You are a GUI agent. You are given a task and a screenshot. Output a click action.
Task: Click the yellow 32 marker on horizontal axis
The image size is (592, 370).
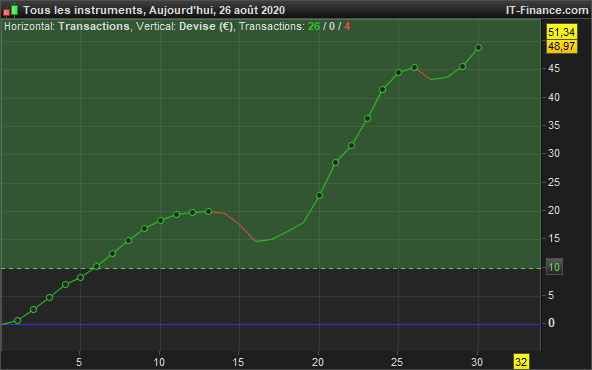[x=521, y=362]
